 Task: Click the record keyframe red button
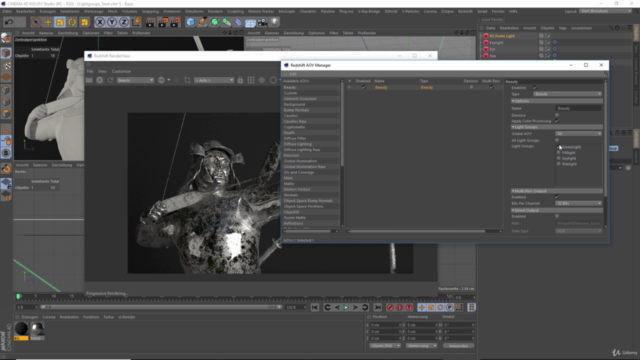coord(390,307)
